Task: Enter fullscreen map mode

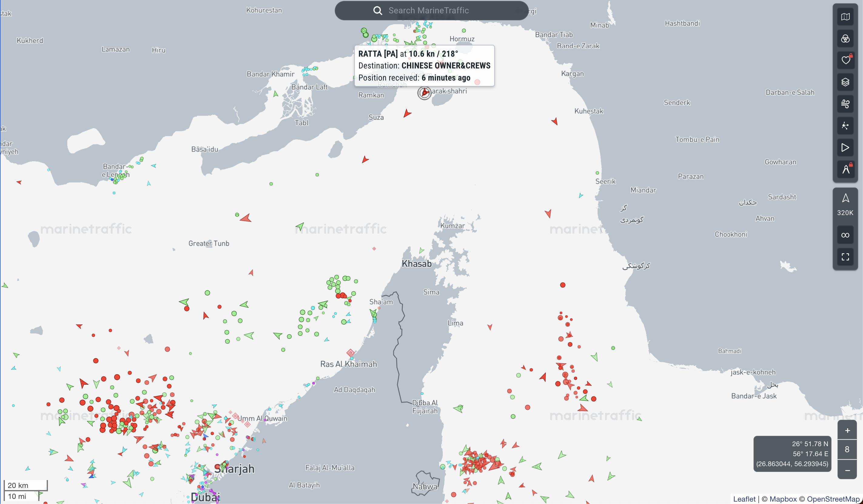Action: coord(845,257)
